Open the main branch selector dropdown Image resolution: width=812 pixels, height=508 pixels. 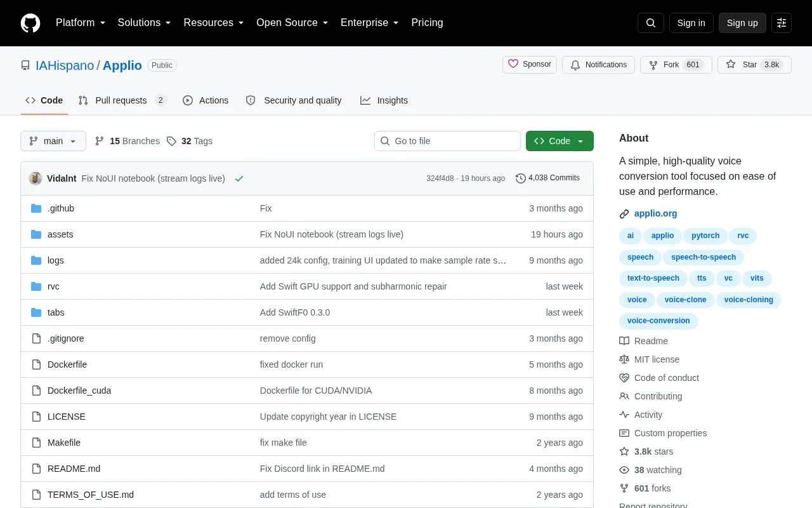point(53,141)
